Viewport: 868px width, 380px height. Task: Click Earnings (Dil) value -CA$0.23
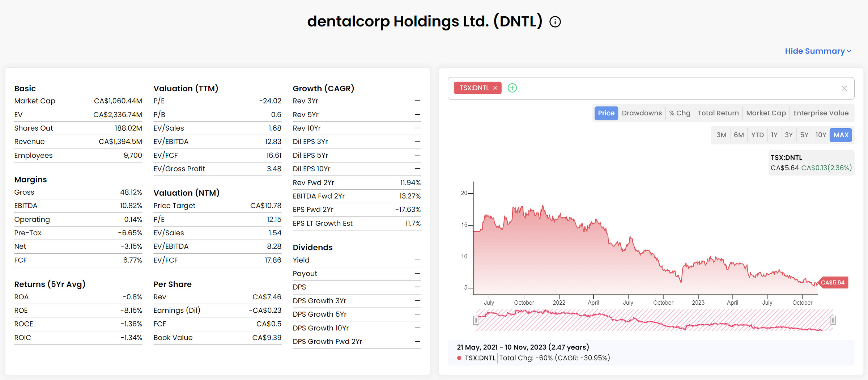[265, 311]
